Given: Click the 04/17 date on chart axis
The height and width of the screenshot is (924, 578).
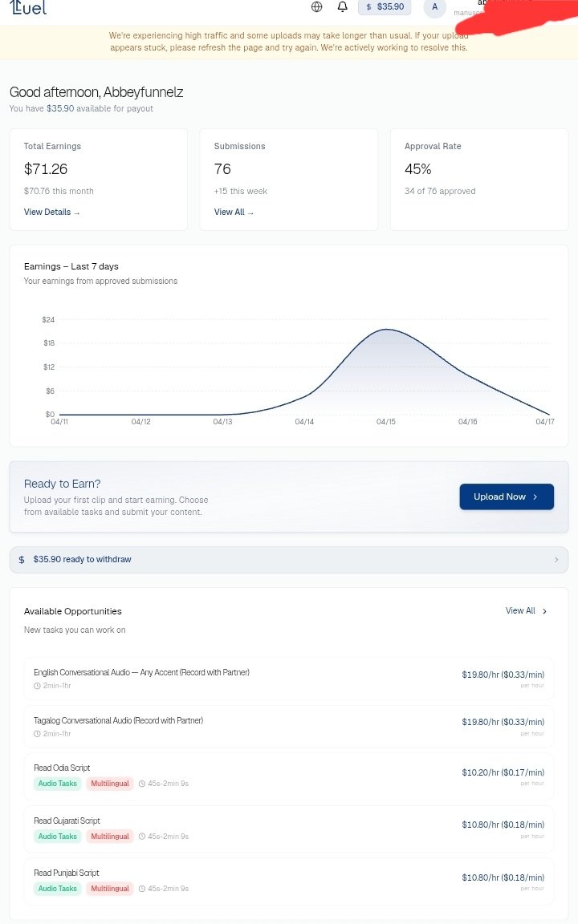Looking at the screenshot, I should (544, 422).
